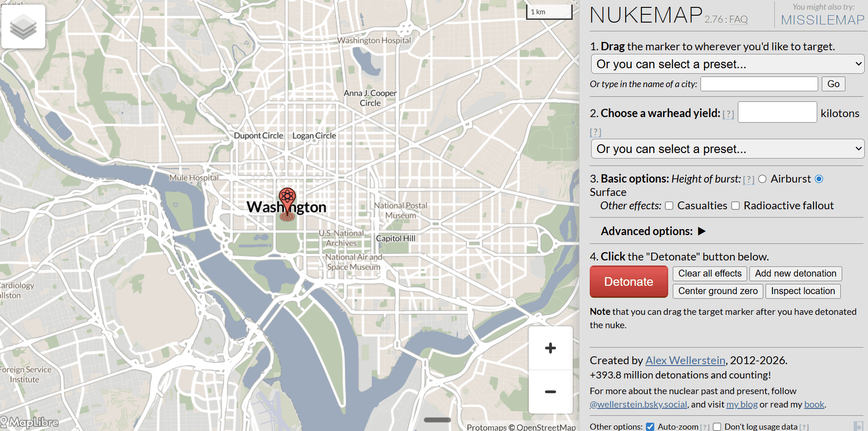Image resolution: width=868 pixels, height=431 pixels.
Task: Open the FAQ link in header
Action: (x=738, y=19)
